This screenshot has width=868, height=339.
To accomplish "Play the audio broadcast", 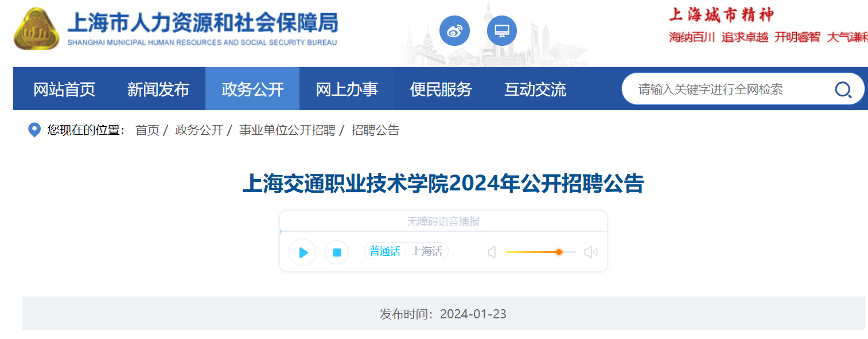I will (x=302, y=252).
